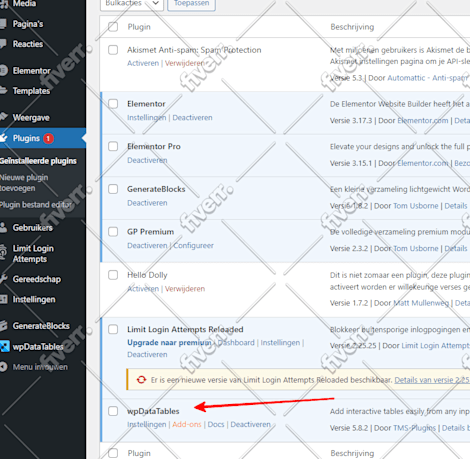470x459 pixels.
Task: Click Instellingen link under wpDataTables
Action: [147, 424]
